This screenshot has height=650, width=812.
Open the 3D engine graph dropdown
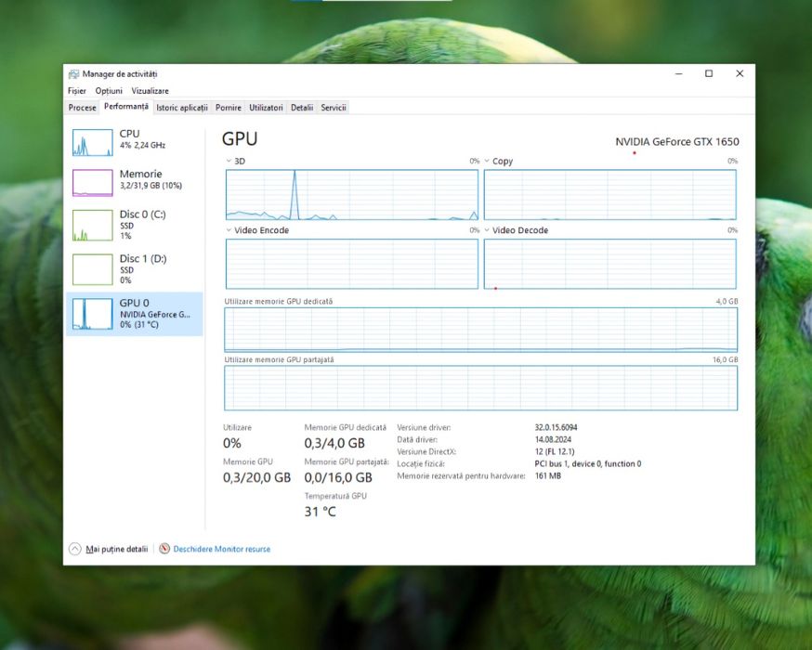229,161
